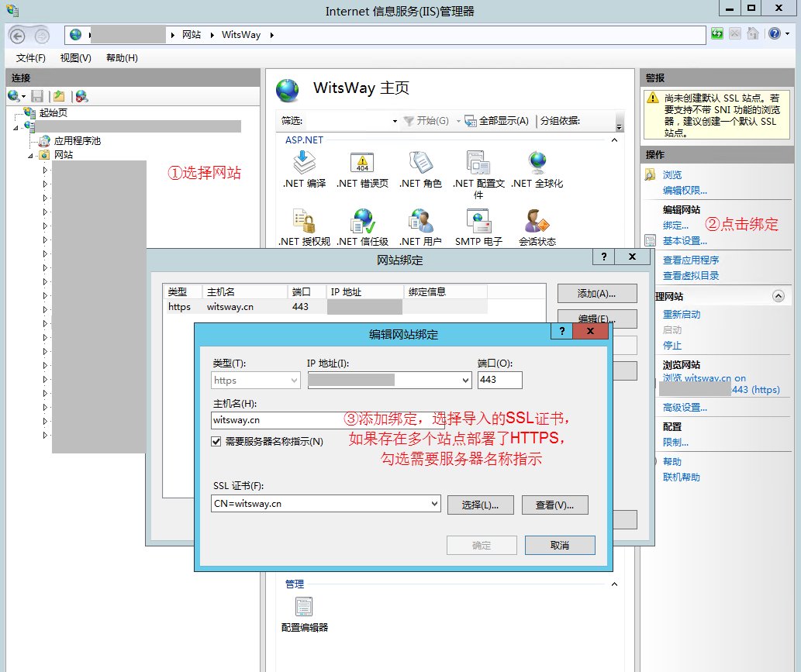Click the 基本设置... link

pyautogui.click(x=685, y=241)
